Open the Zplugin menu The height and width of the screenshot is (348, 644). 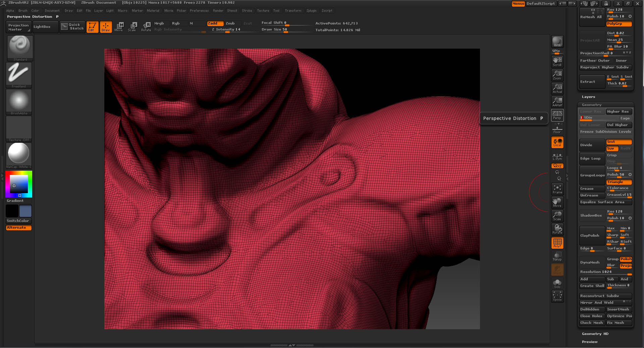(x=311, y=11)
